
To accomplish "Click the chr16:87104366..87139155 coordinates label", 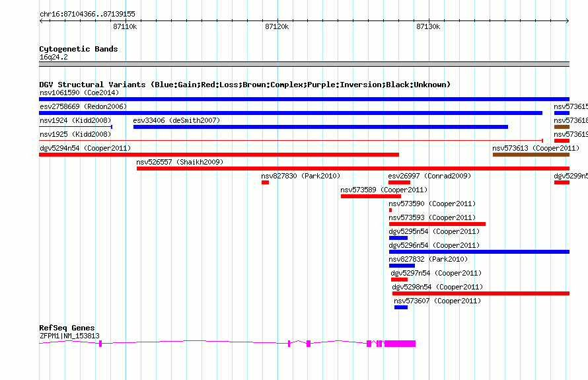I will click(87, 15).
